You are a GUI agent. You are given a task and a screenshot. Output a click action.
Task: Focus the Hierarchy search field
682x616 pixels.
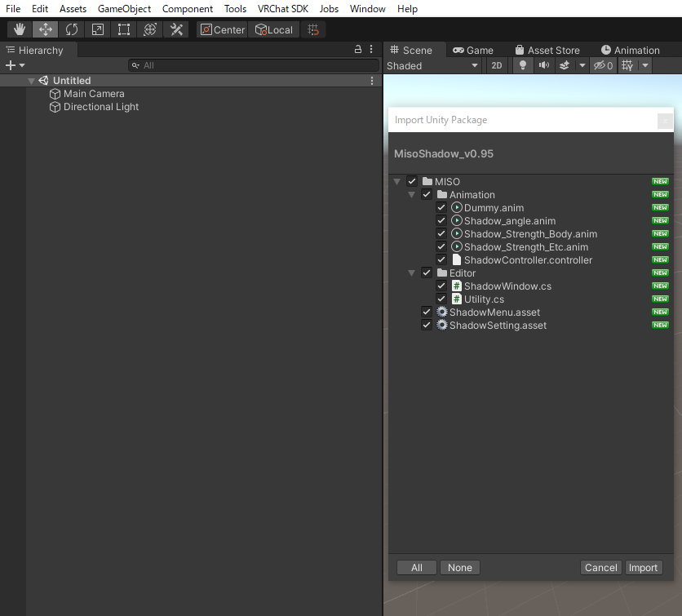[x=254, y=65]
